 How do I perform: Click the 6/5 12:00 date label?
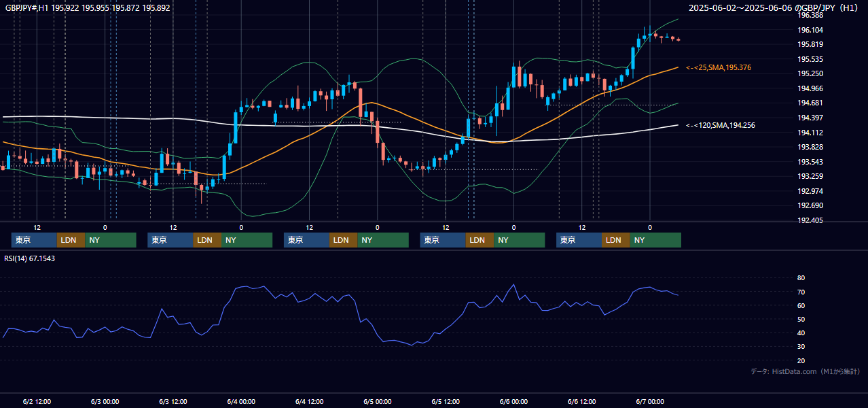point(446,402)
